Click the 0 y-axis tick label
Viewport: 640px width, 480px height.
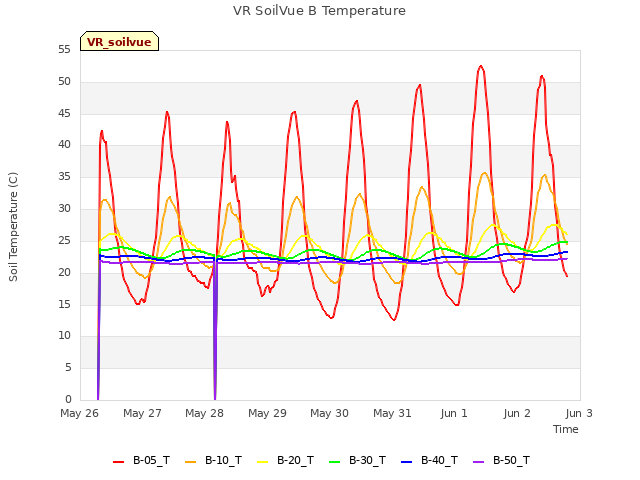click(68, 399)
